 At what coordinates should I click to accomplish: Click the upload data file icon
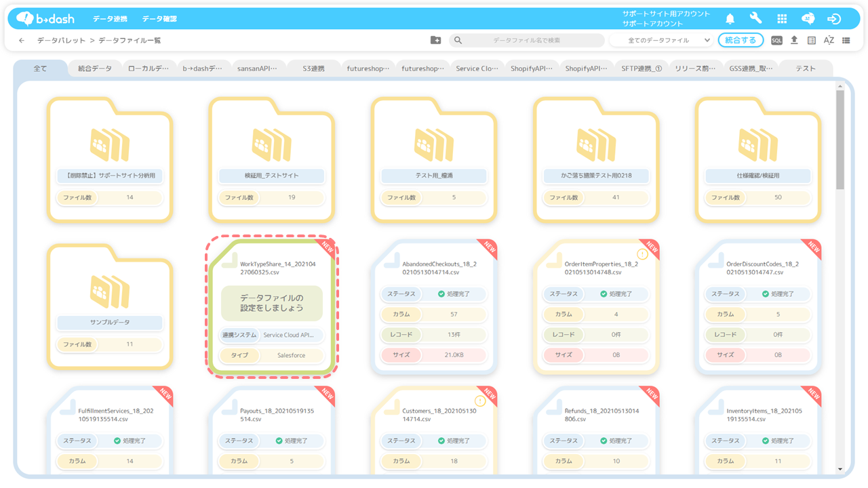click(x=794, y=41)
